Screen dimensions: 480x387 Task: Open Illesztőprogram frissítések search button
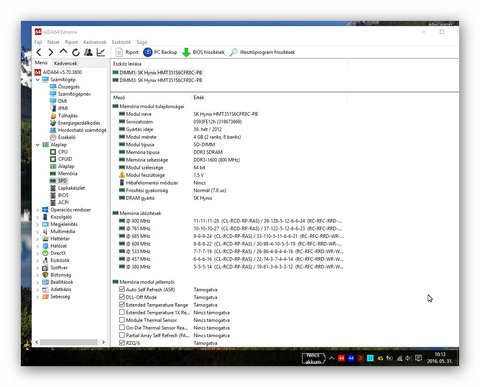point(262,52)
